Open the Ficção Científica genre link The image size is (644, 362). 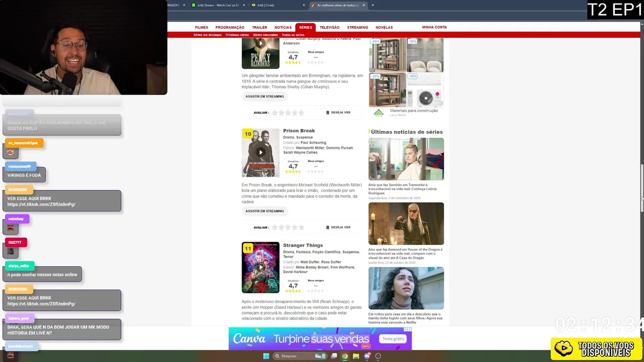pos(327,252)
